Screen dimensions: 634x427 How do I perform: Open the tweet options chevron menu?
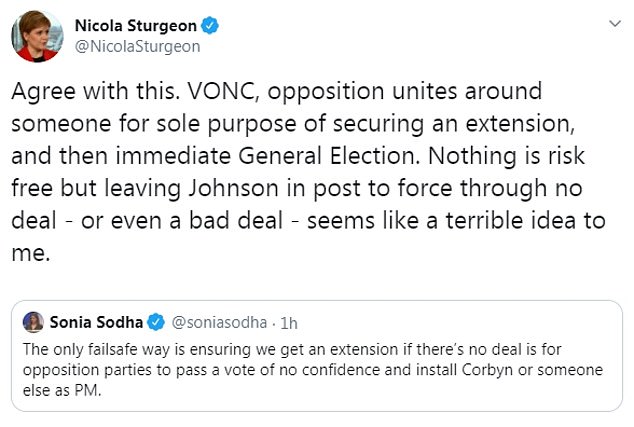pyautogui.click(x=611, y=22)
